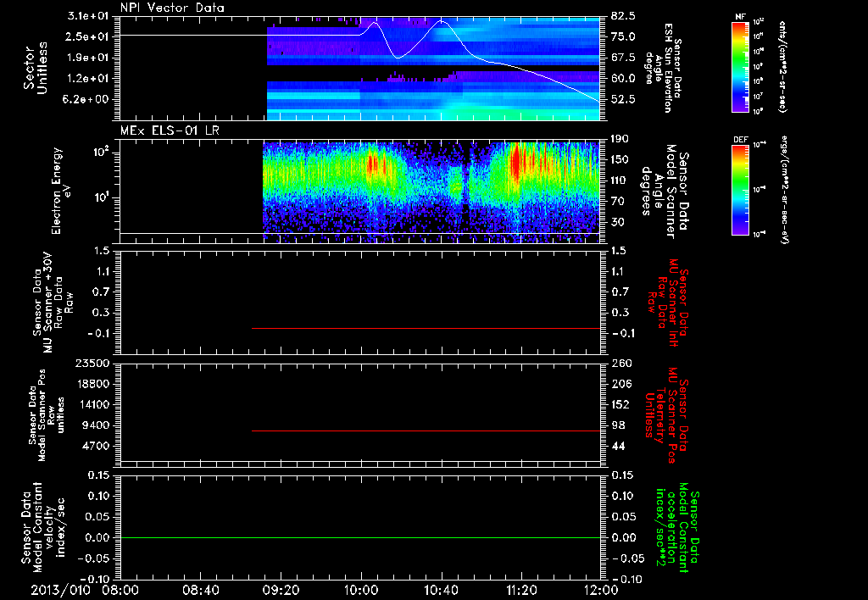This screenshot has height=600, width=868.
Task: Click the DEF color scale bar
Action: click(x=740, y=189)
